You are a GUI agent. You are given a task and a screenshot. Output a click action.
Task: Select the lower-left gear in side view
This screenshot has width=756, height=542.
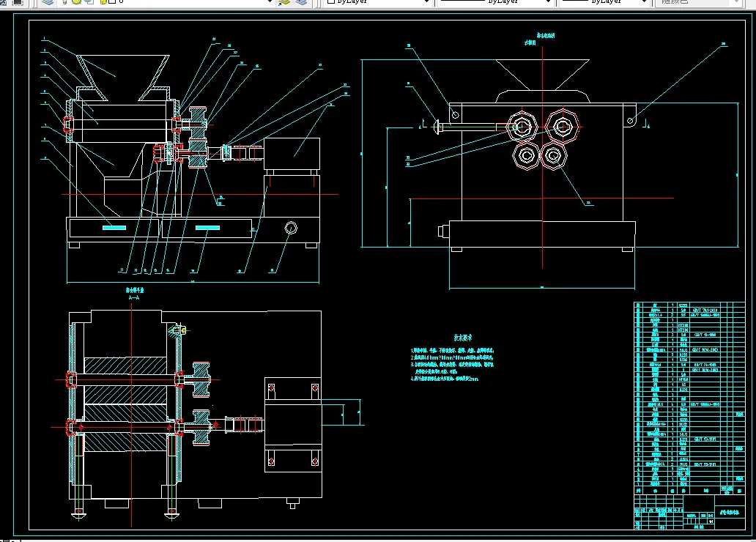click(525, 156)
